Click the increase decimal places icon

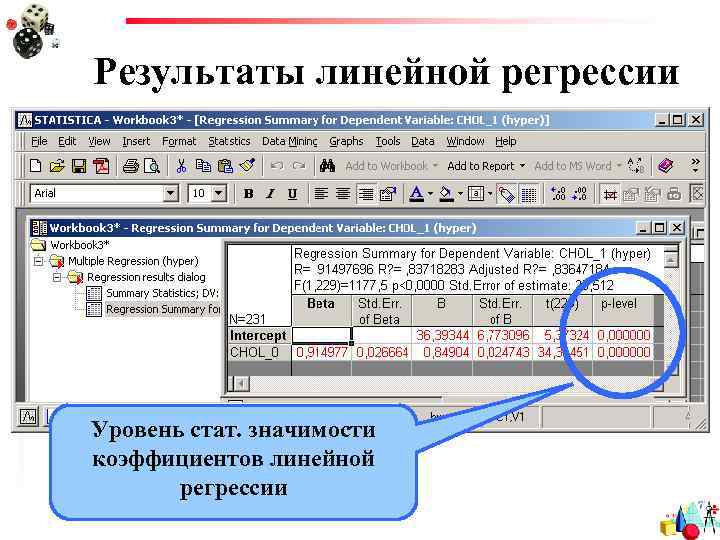pos(558,194)
